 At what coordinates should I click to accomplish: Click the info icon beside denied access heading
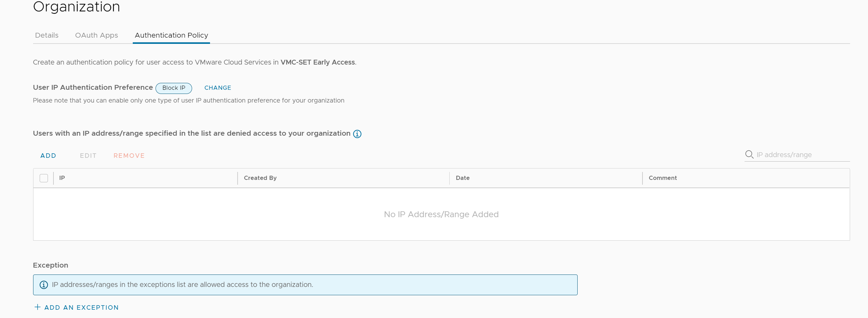point(357,134)
